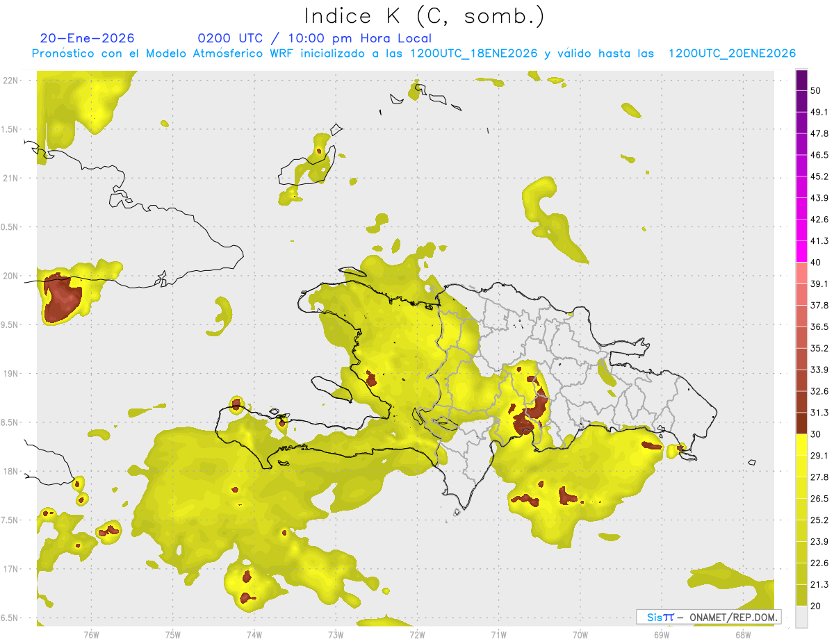Click the "70W" longitude label

click(580, 634)
